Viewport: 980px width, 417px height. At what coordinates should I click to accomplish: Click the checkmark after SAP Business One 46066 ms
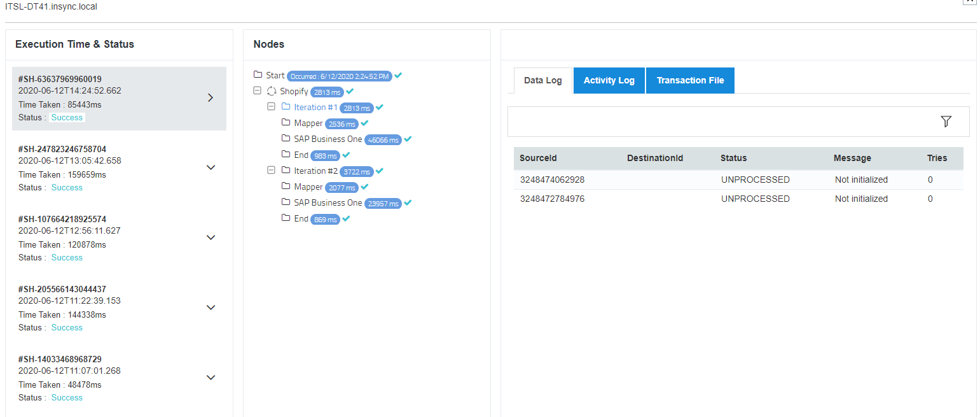point(408,139)
